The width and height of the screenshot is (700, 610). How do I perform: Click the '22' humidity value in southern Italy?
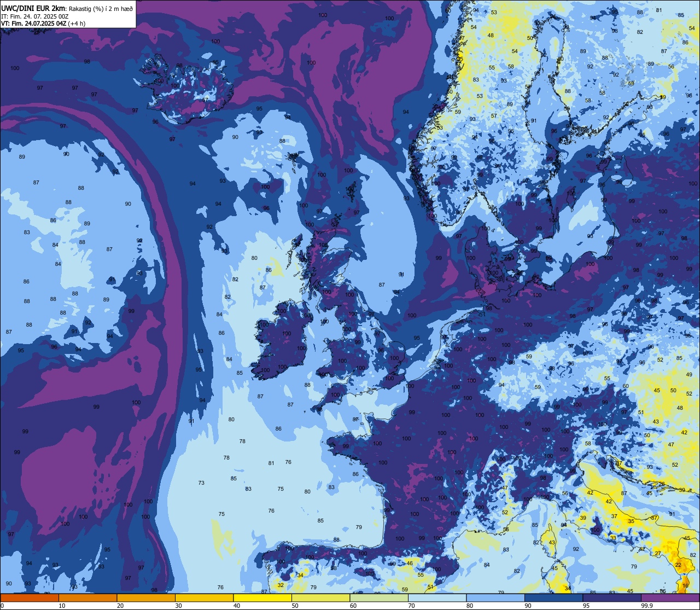coord(678,565)
